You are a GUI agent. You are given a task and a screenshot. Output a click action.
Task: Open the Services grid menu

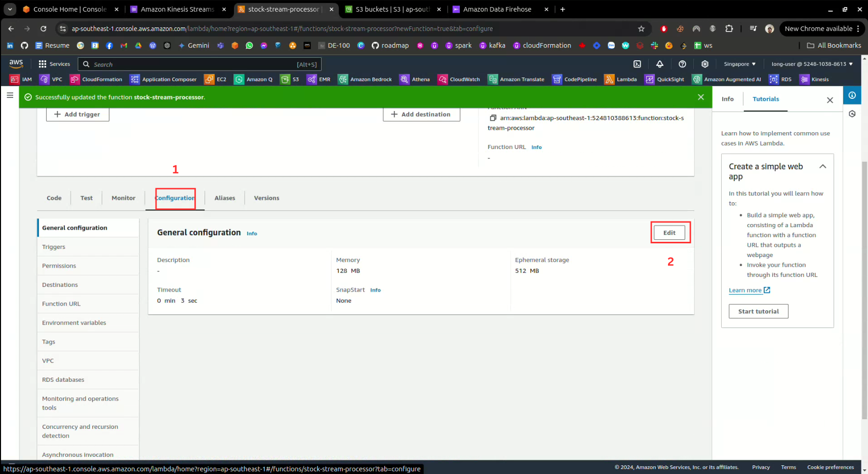[x=54, y=64]
